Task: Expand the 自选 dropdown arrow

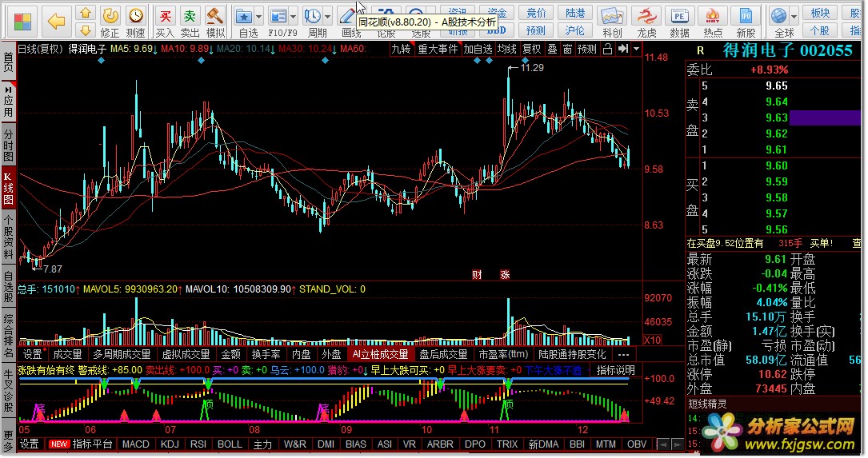Action: click(x=258, y=17)
